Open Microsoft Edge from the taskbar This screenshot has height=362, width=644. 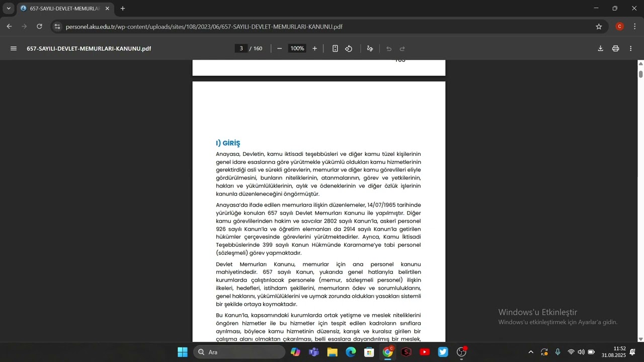click(x=351, y=352)
